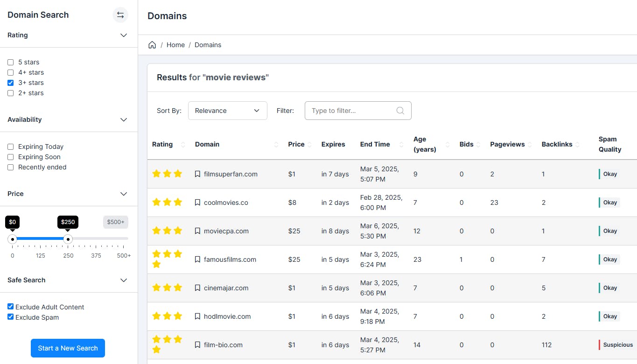Go to Home breadcrumb link
Screen dimensions: 637x364
pyautogui.click(x=175, y=45)
